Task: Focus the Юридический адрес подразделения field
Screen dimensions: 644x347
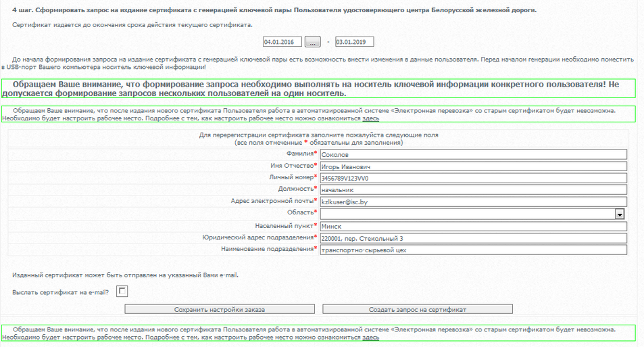Action: pyautogui.click(x=473, y=238)
